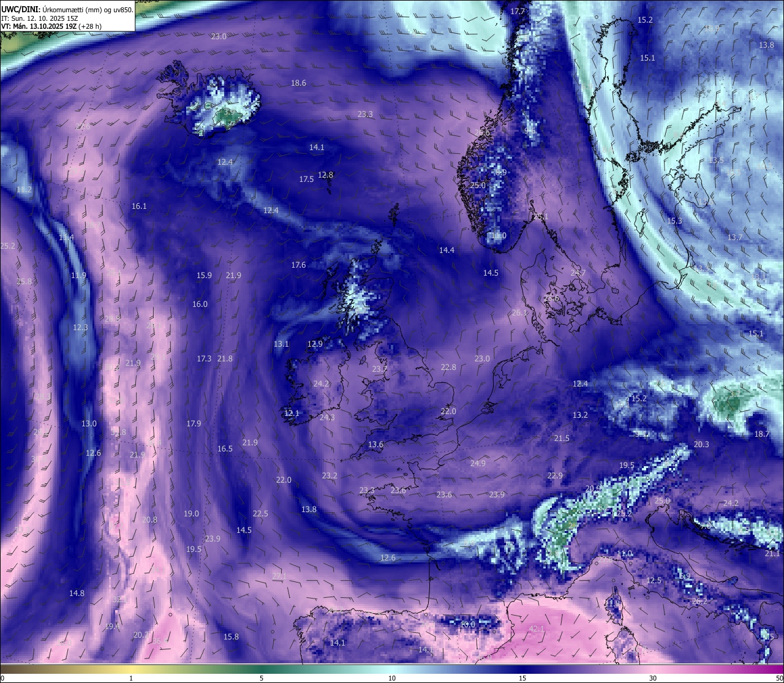Screen dimensions: 784x683
Task: Click the 13.1 value west of Ireland
Action: (x=281, y=344)
